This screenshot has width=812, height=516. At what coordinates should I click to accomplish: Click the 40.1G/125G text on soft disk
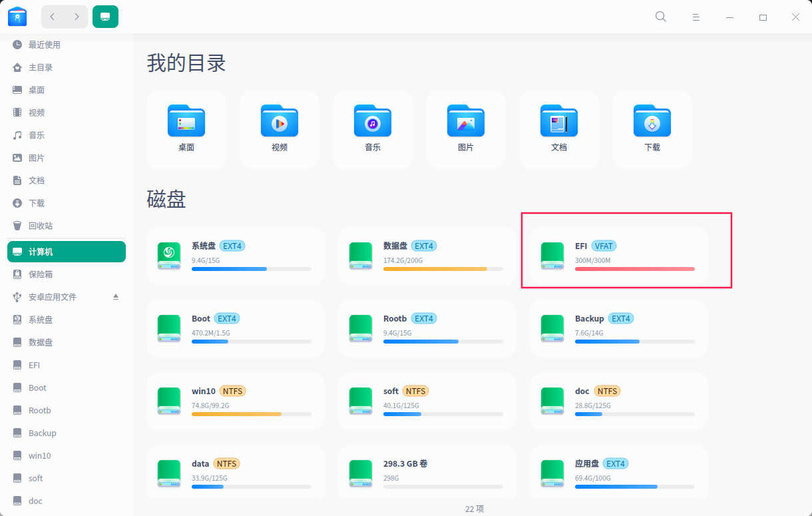click(400, 405)
